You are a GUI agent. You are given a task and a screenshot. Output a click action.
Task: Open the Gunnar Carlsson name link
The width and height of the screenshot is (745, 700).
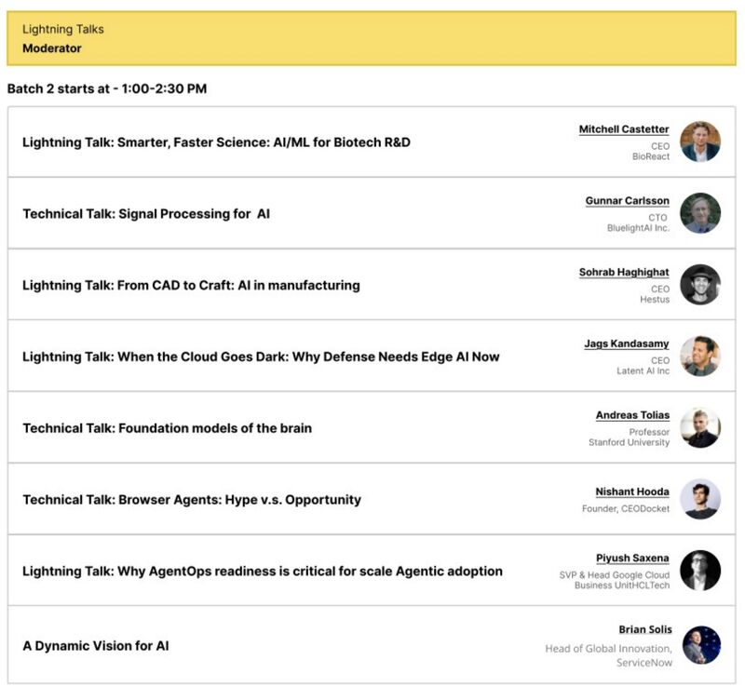[627, 201]
